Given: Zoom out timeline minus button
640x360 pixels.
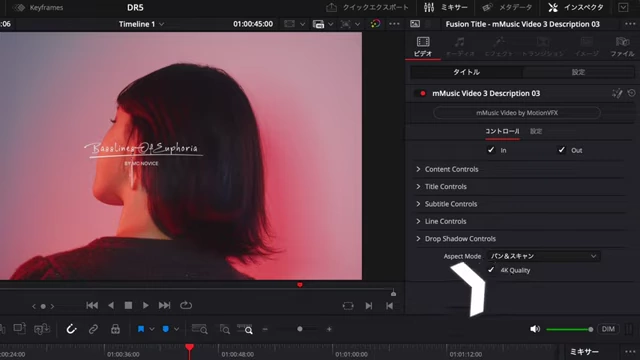Looking at the screenshot, I should coord(265,329).
